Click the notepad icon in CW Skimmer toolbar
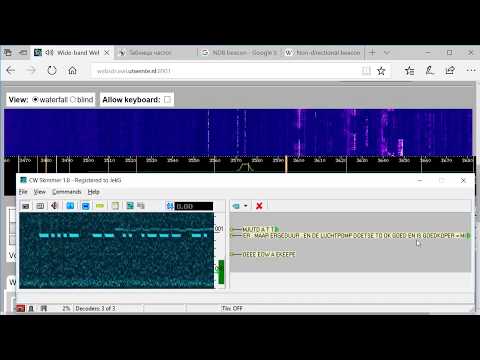 tap(115, 206)
